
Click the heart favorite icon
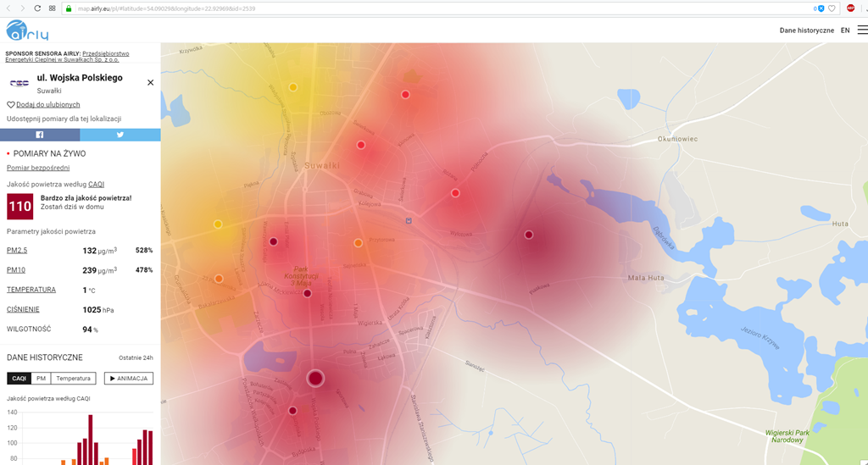(11, 104)
